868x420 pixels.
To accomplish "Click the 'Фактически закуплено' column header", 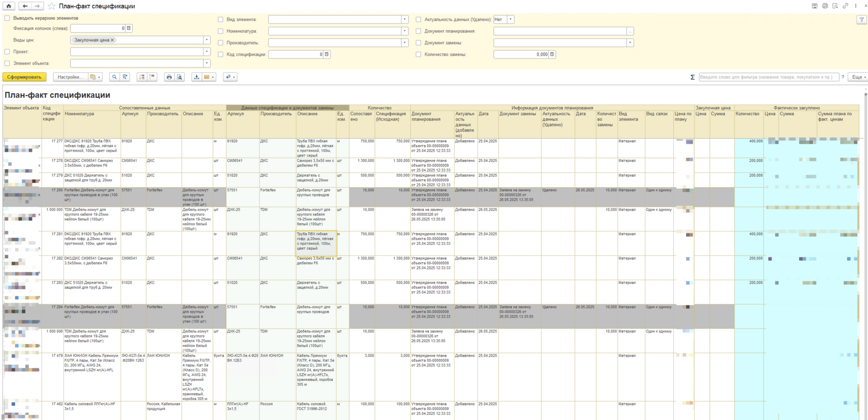I will coord(796,108).
